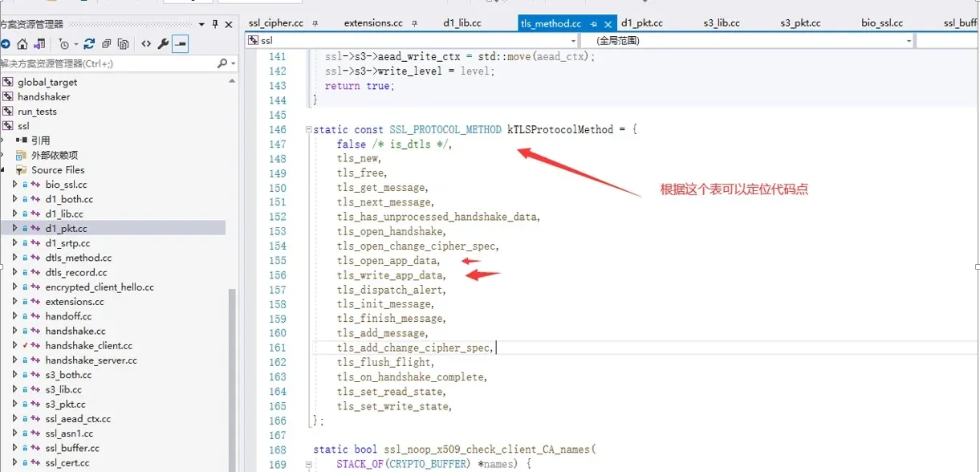Open the 全局范围 scope dropdown
The width and height of the screenshot is (980, 472).
[909, 40]
